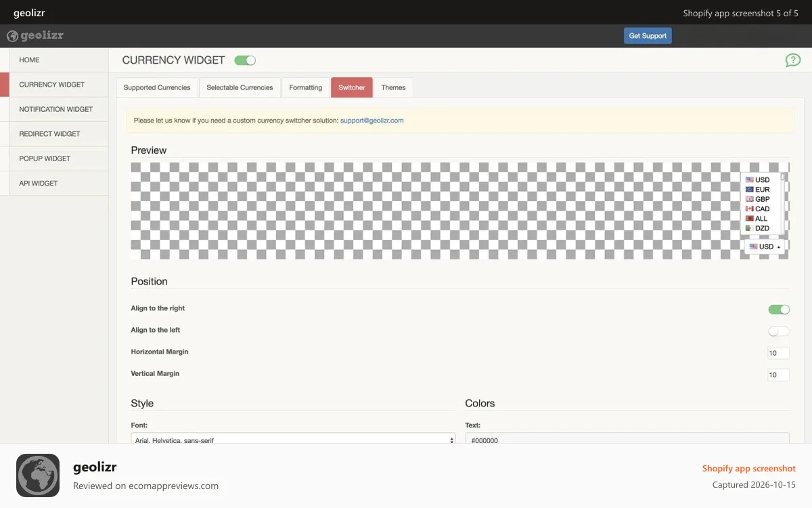Open CURRENCY WIDGET in the sidebar
This screenshot has width=812, height=508.
tap(58, 85)
